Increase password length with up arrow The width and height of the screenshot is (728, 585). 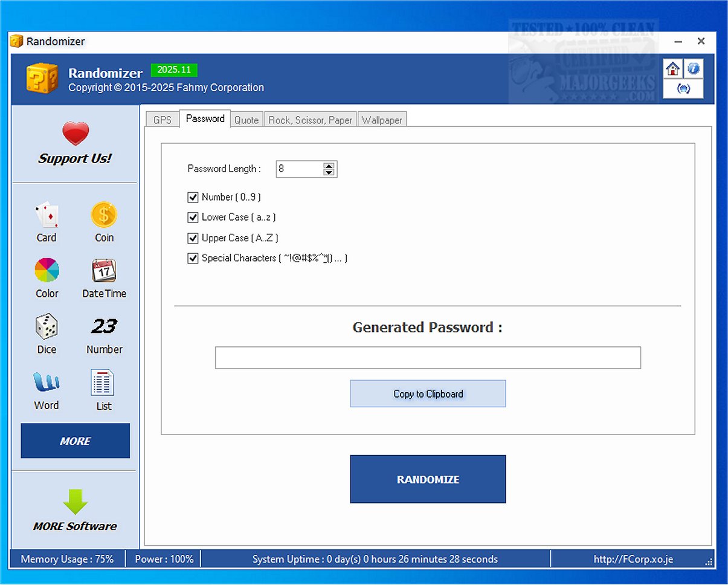point(329,166)
